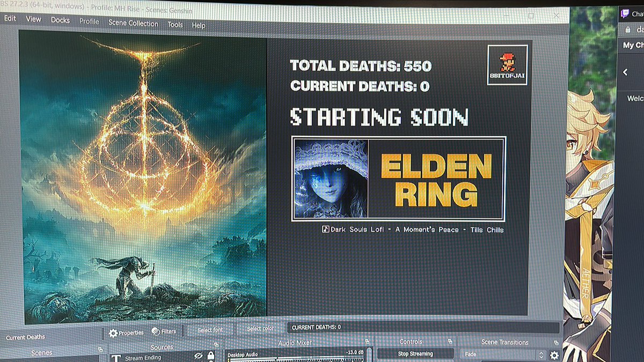Click the padlock icon in browser address bar

[x=627, y=30]
